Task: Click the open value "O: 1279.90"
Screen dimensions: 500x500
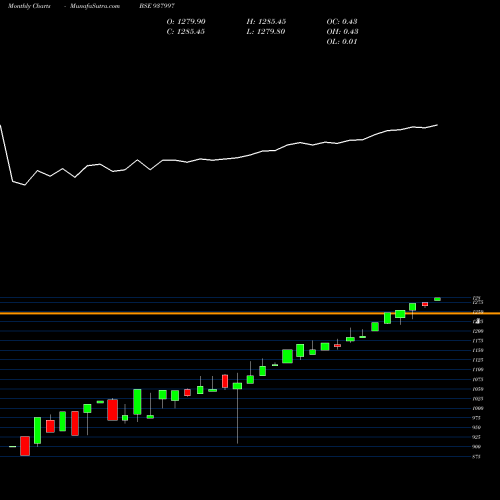Action: 186,22
